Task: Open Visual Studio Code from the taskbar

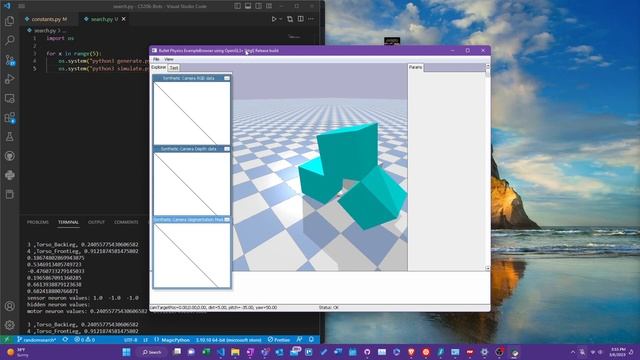Action: [x=221, y=352]
